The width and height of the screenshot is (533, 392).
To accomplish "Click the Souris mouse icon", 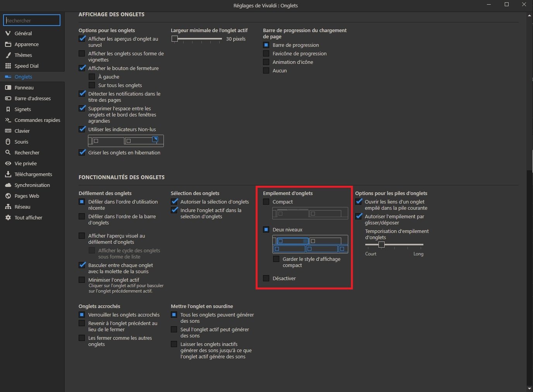I will (8, 142).
